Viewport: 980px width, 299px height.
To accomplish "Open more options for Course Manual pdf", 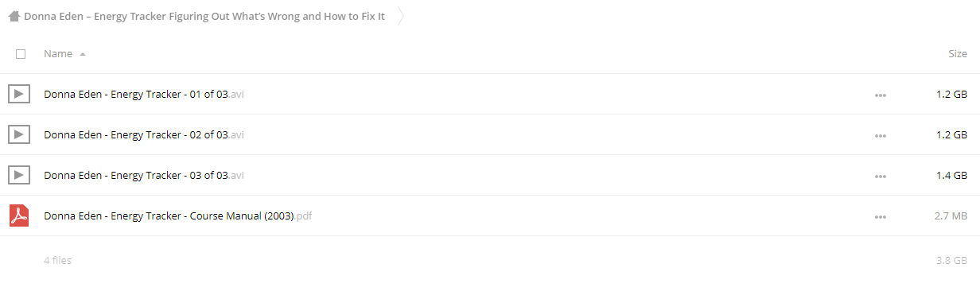I will click(x=880, y=216).
